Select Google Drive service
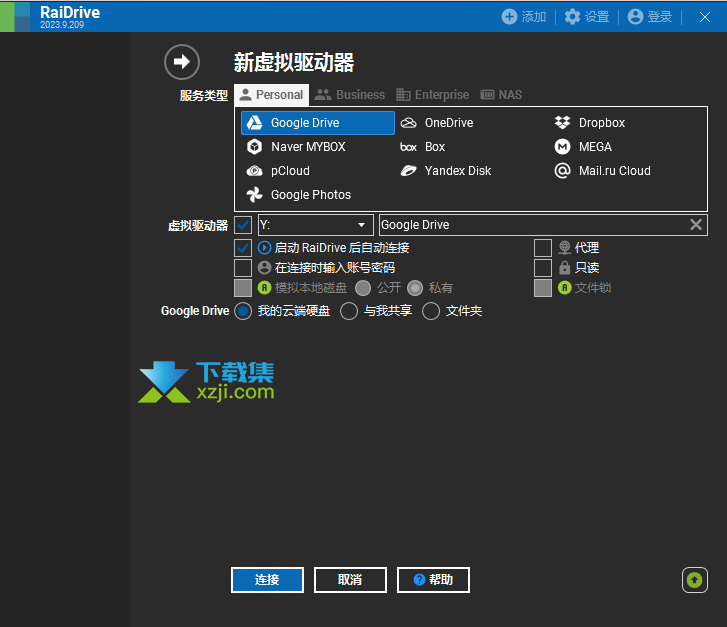Viewport: 727px width, 627px height. (318, 123)
